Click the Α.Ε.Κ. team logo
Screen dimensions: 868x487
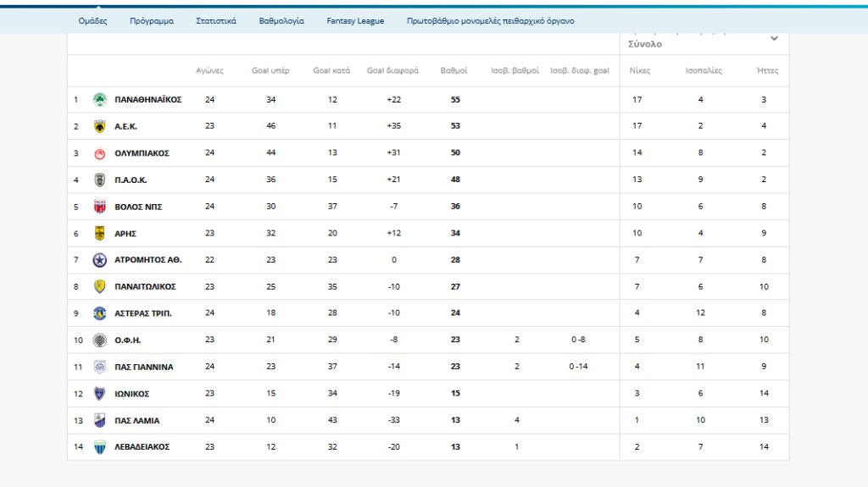click(x=99, y=126)
